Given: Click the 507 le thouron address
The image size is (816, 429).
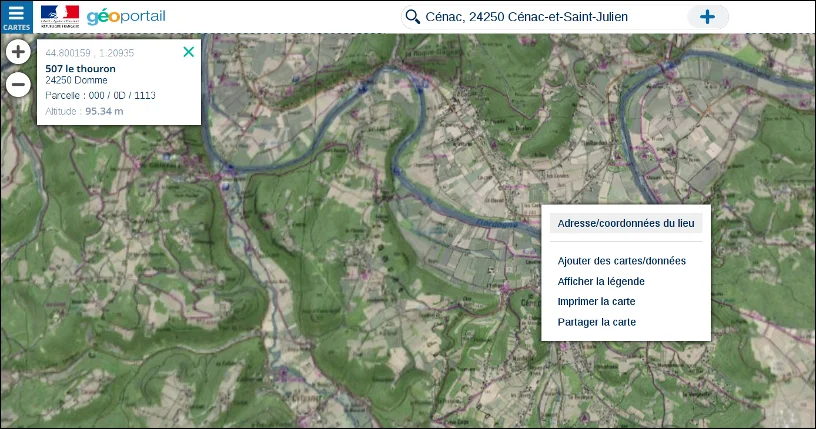Looking at the screenshot, I should [x=80, y=69].
